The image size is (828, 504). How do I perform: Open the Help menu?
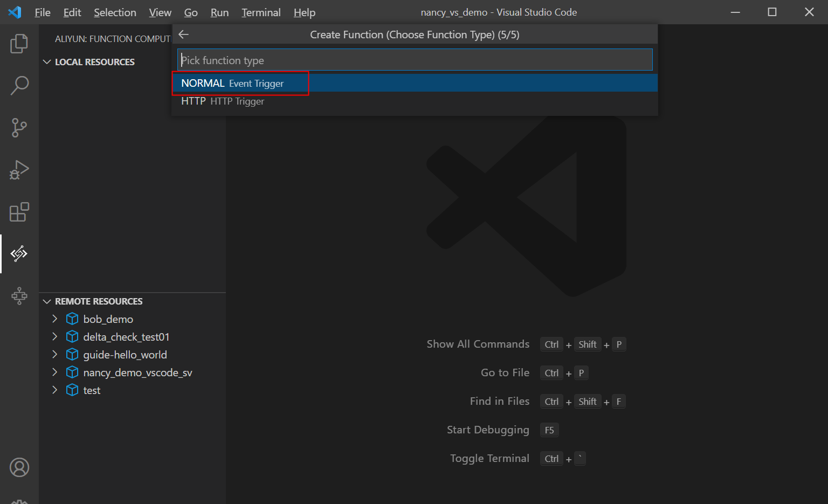[305, 12]
